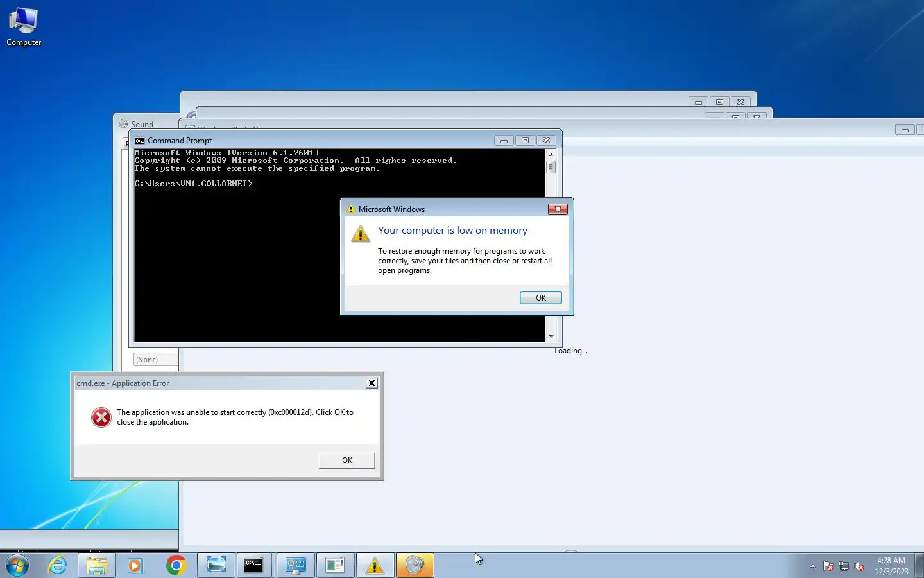Click 'The system cannot execute the specified program.' line

coord(257,168)
